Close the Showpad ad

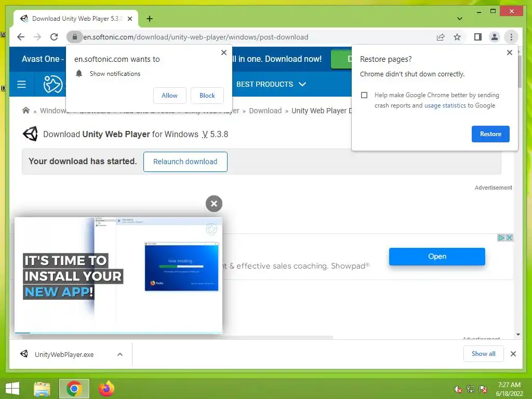509,237
